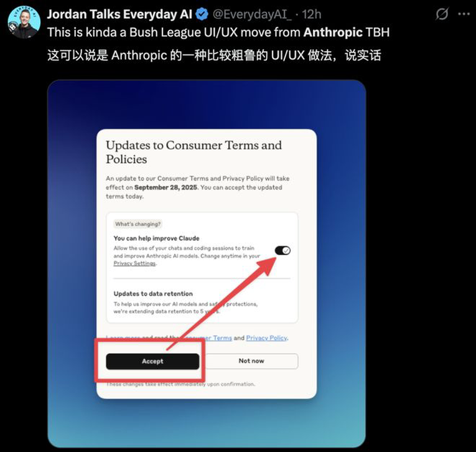Click the Chinese translated tweet text

[x=214, y=55]
